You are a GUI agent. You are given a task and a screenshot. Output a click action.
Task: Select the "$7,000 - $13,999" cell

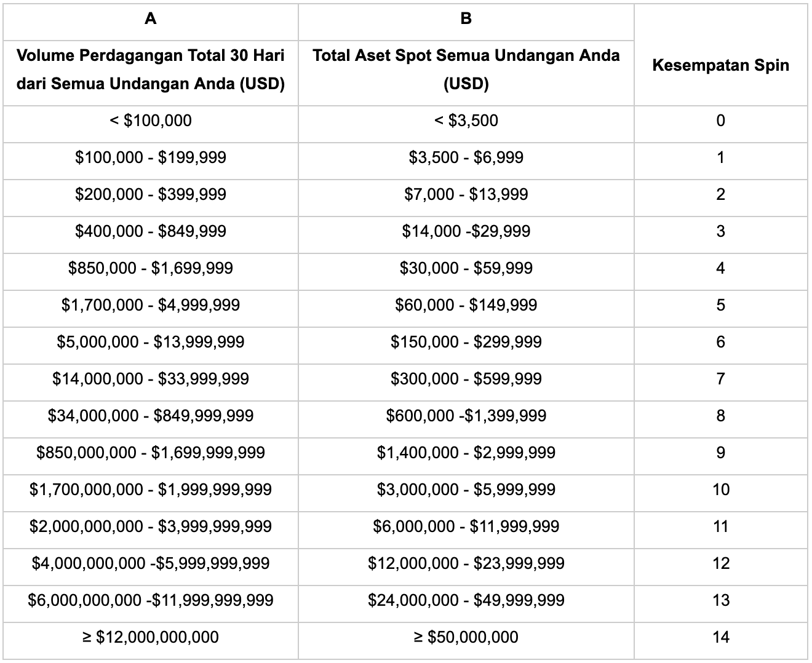[466, 194]
